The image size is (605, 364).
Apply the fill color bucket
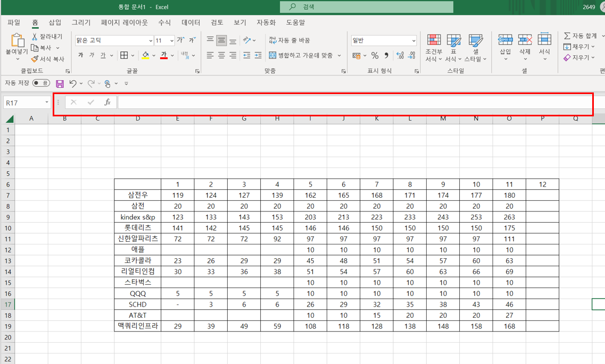tap(145, 55)
